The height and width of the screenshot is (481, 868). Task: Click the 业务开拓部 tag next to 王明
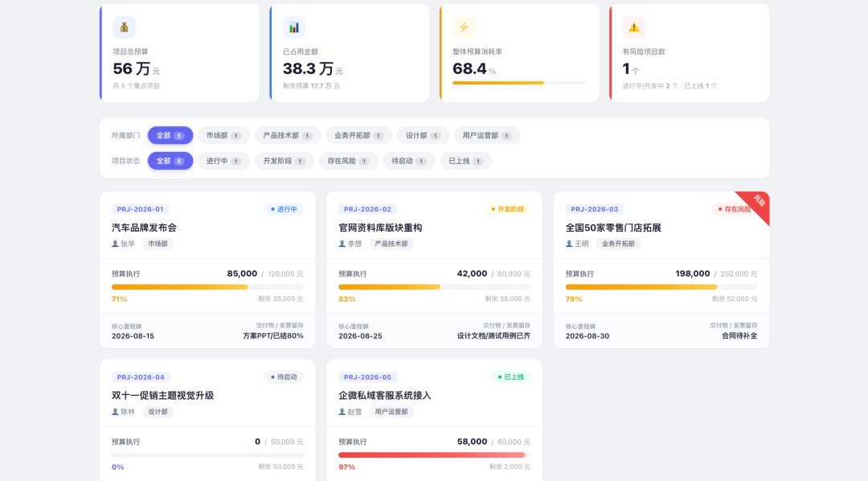[x=618, y=244]
